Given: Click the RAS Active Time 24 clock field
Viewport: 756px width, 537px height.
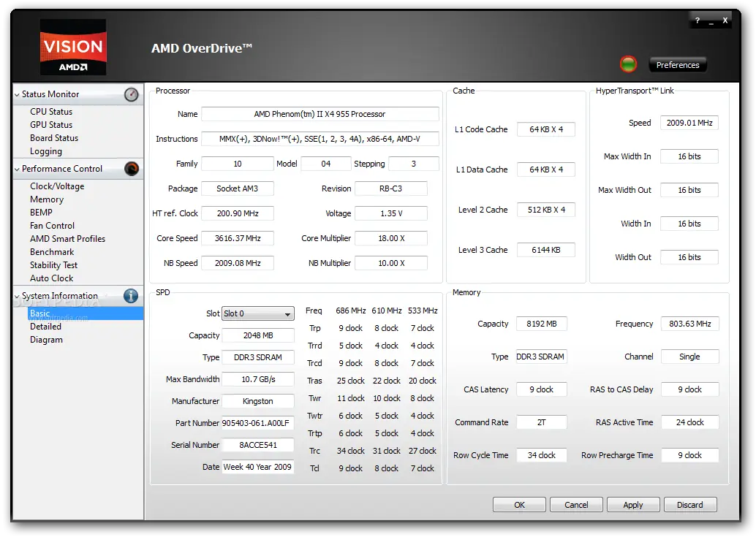Looking at the screenshot, I should pos(690,422).
